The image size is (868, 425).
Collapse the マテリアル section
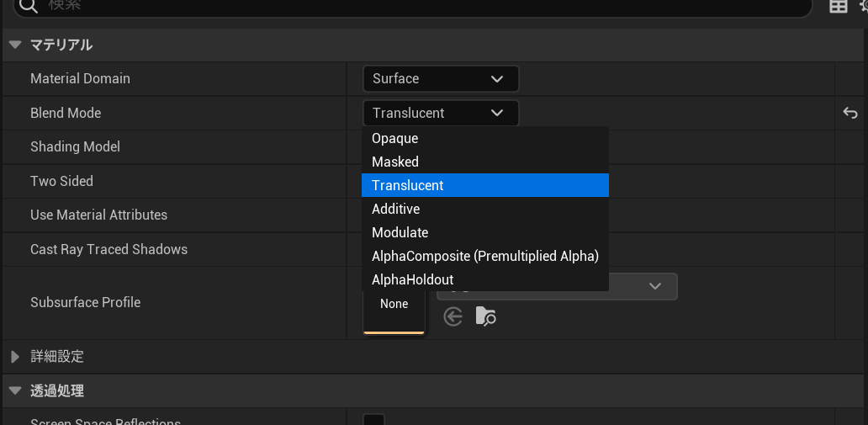(x=15, y=45)
